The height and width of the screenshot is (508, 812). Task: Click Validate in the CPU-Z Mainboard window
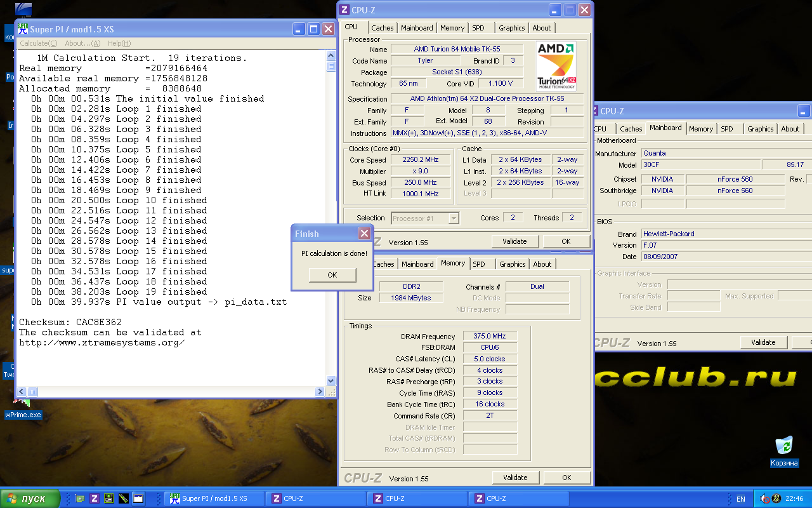[763, 342]
